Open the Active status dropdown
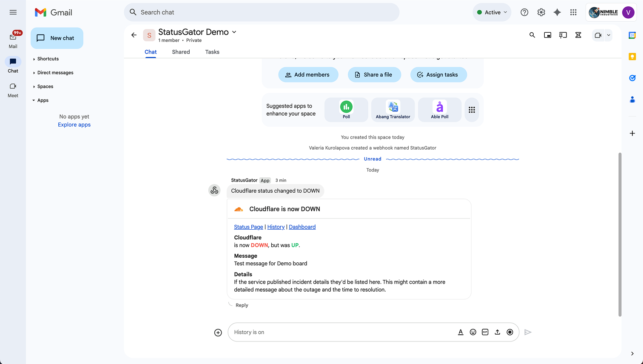643x364 pixels. pos(492,12)
